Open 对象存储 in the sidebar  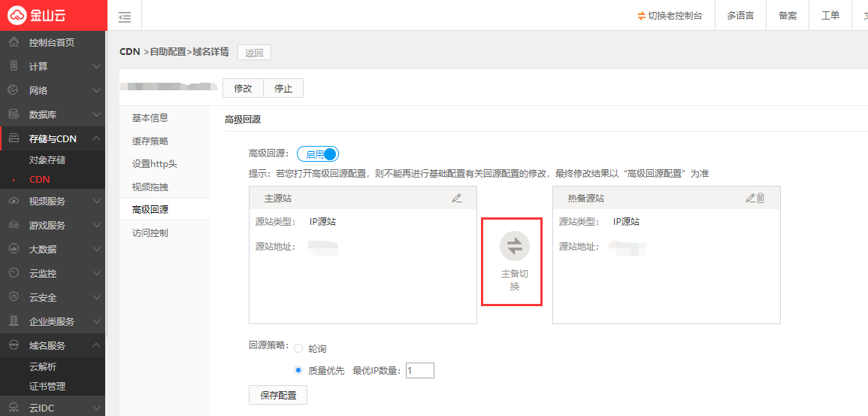pos(47,160)
